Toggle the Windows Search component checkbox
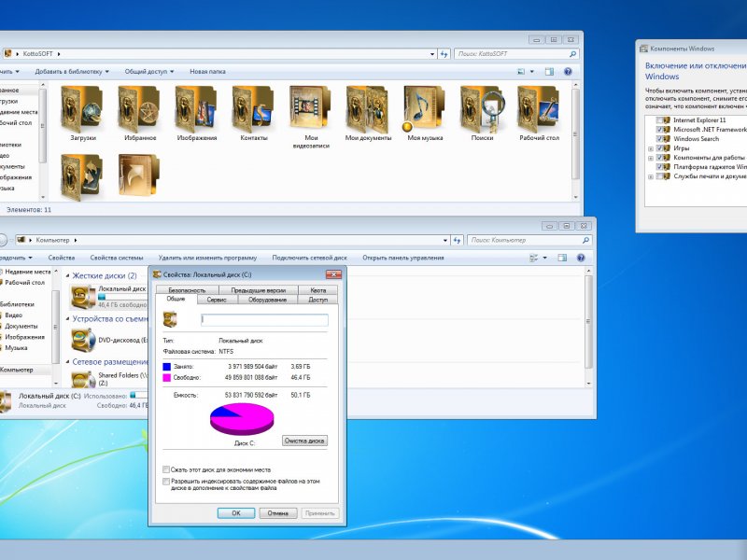Image resolution: width=747 pixels, height=560 pixels. [660, 138]
